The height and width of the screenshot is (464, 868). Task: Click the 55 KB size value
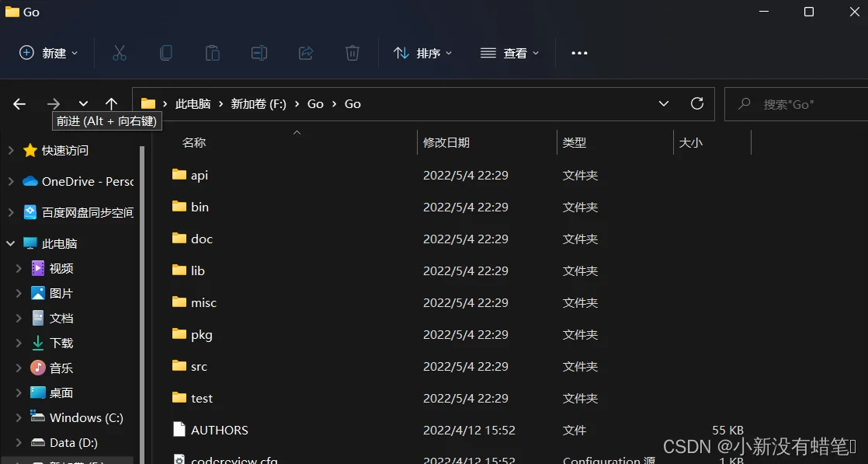pos(727,430)
